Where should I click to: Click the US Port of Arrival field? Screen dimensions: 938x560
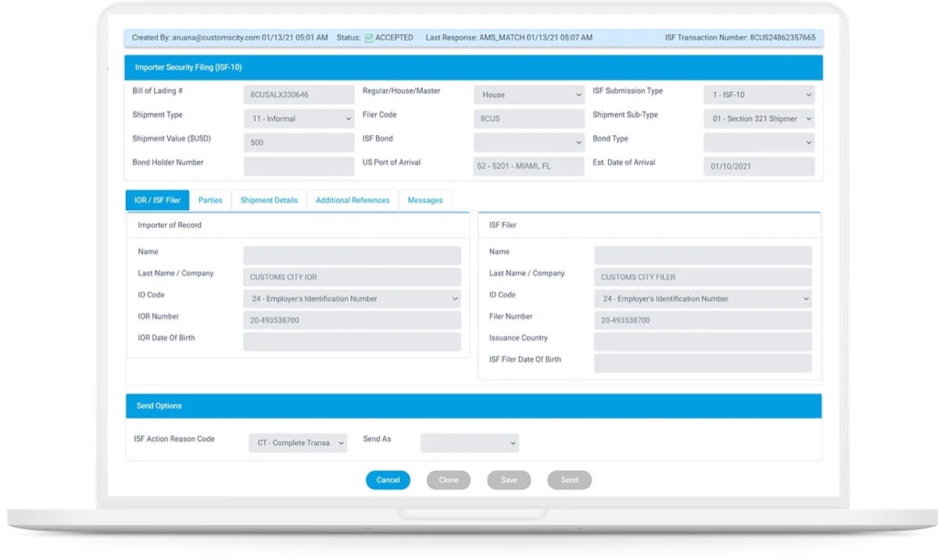(x=529, y=166)
